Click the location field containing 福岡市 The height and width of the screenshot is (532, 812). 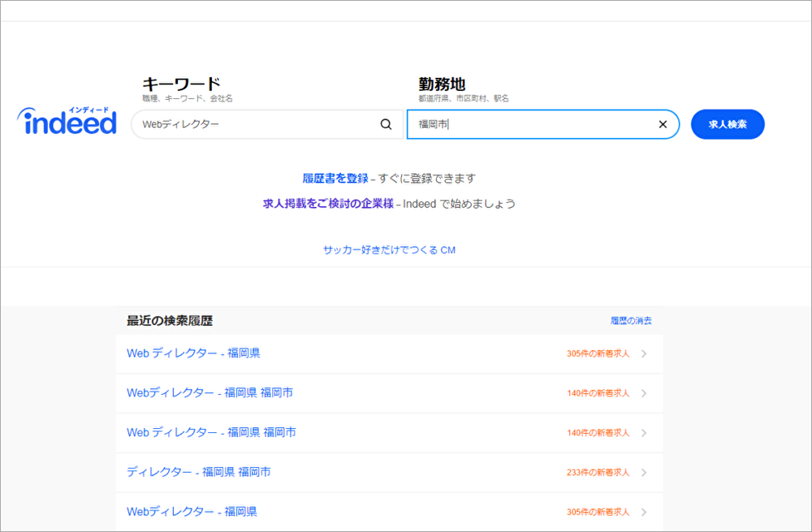point(542,124)
